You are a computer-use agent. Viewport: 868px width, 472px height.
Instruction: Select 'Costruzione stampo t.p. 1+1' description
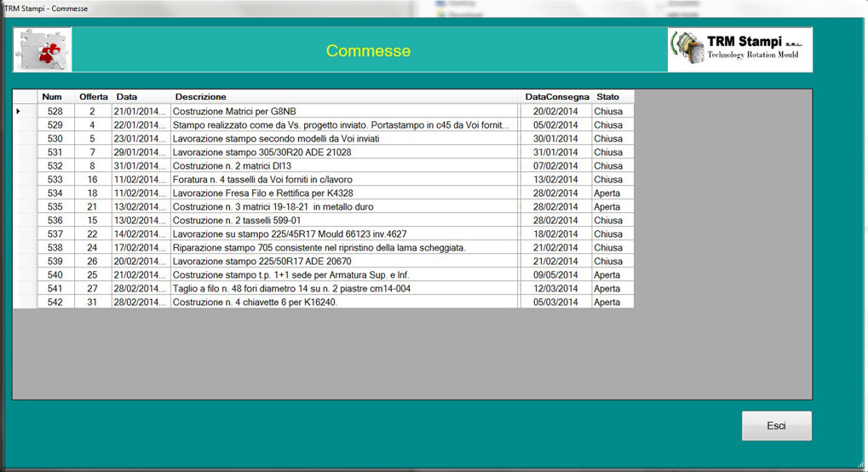click(346, 275)
